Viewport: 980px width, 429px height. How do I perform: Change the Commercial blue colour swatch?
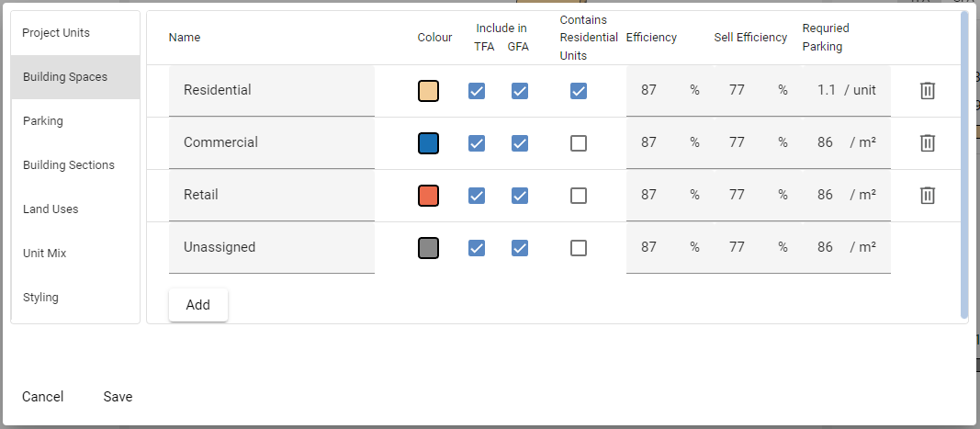tap(428, 143)
